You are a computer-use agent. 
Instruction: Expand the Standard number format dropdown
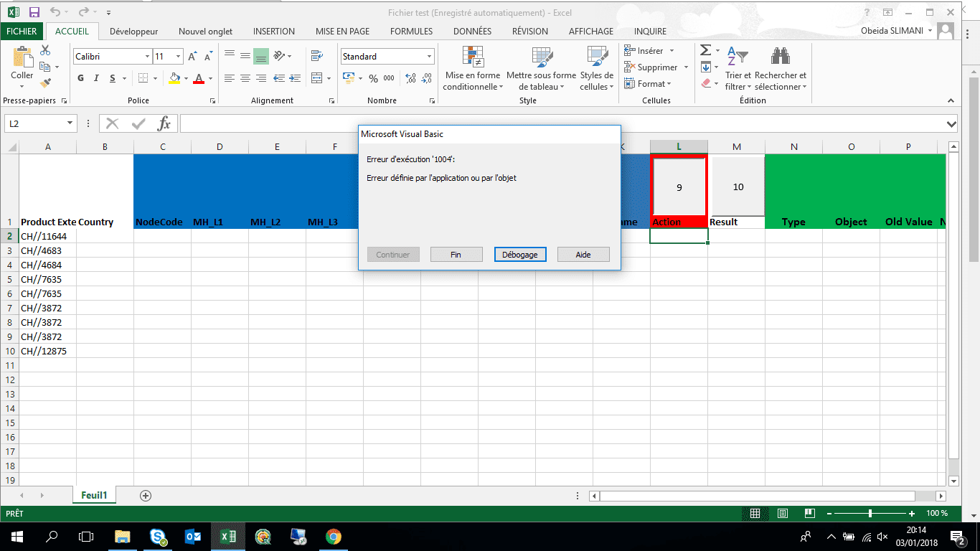point(430,57)
